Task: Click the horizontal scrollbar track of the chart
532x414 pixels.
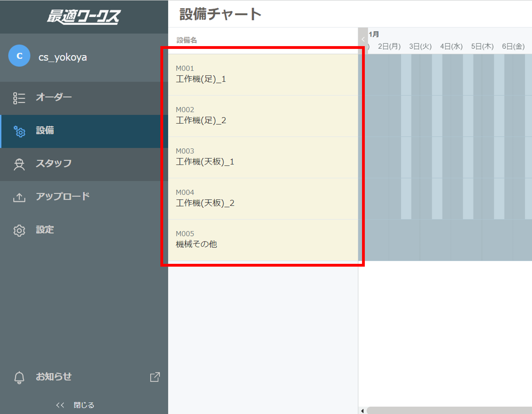Action: point(449,411)
